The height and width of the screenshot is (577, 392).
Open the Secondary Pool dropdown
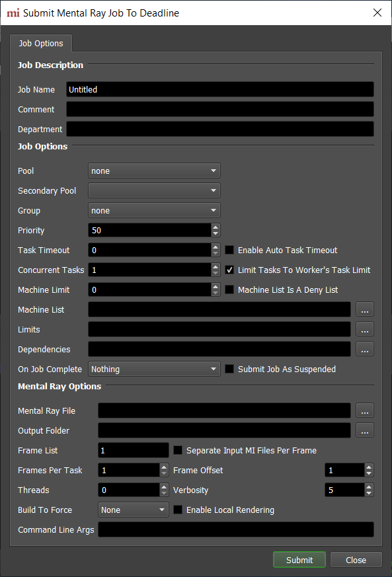coord(154,190)
